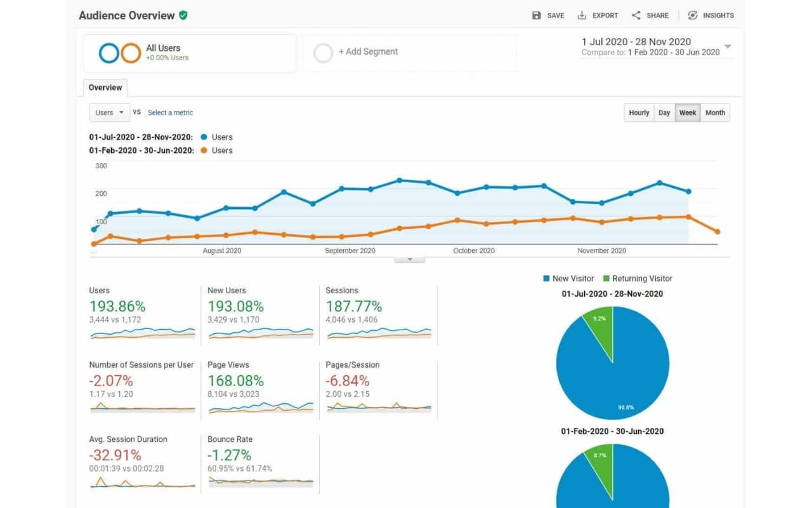Viewport: 812px width, 508px height.
Task: Click the Select a metric link
Action: pyautogui.click(x=170, y=112)
